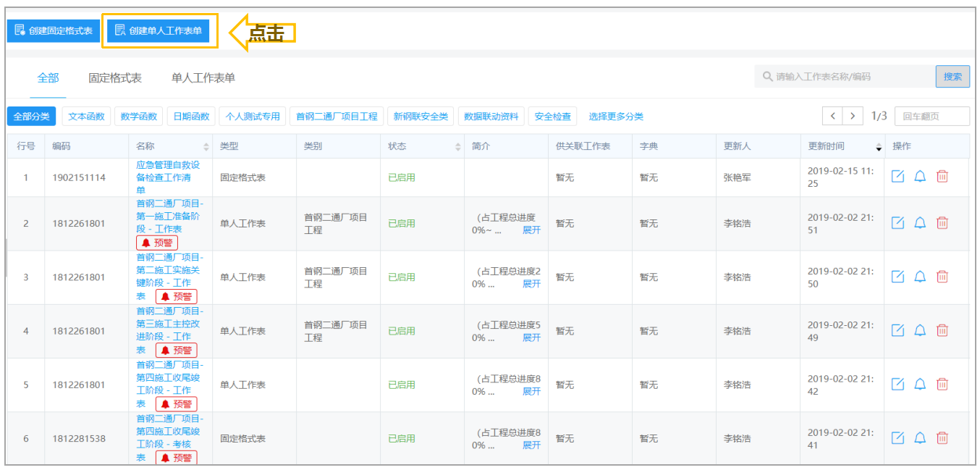This screenshot has width=980, height=470.
Task: Select 全部分类 category filter
Action: 31,116
